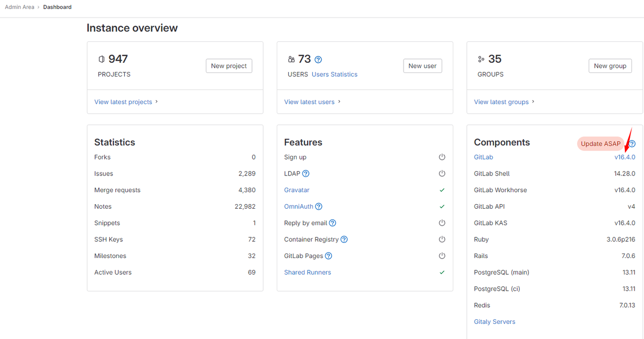The width and height of the screenshot is (644, 339).
Task: Click the Gravatar enabled checkmark
Action: (442, 190)
